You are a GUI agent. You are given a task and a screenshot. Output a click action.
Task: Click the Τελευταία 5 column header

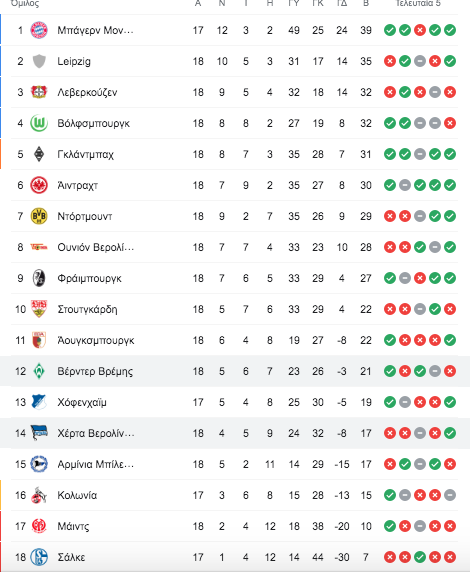(418, 4)
